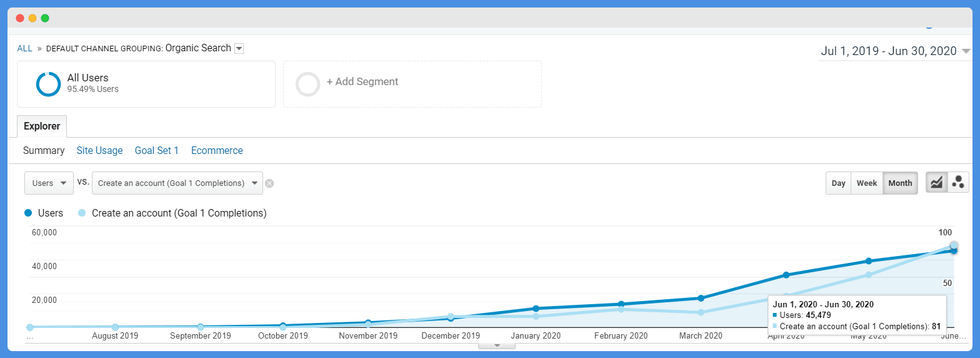This screenshot has width=980, height=358.
Task: Switch to the Goal Set 1 tab
Action: pyautogui.click(x=157, y=150)
